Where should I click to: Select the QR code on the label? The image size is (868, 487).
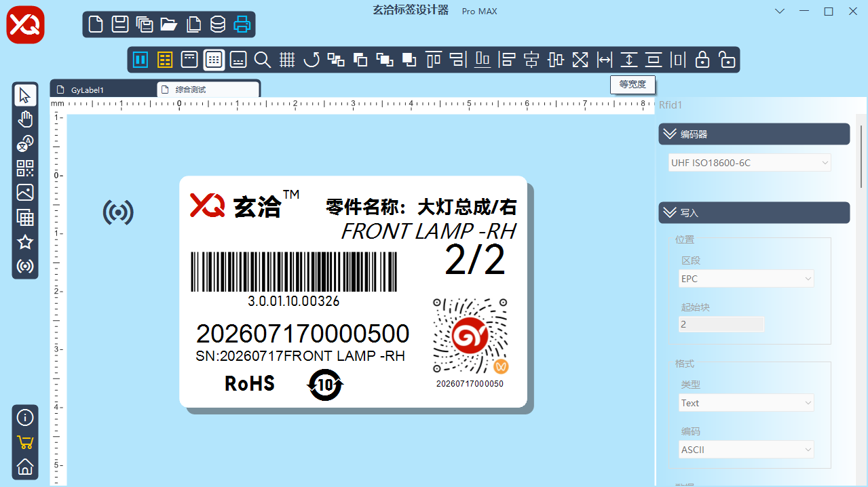coord(470,336)
